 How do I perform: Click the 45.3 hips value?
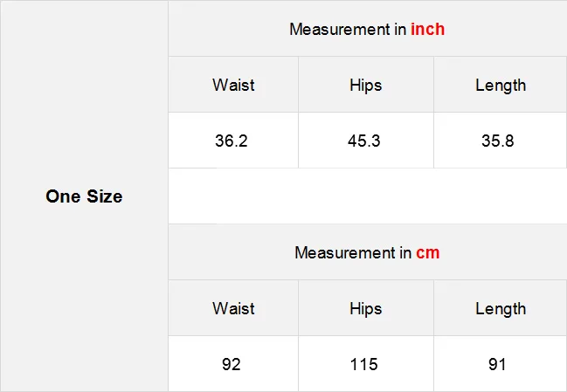point(364,141)
